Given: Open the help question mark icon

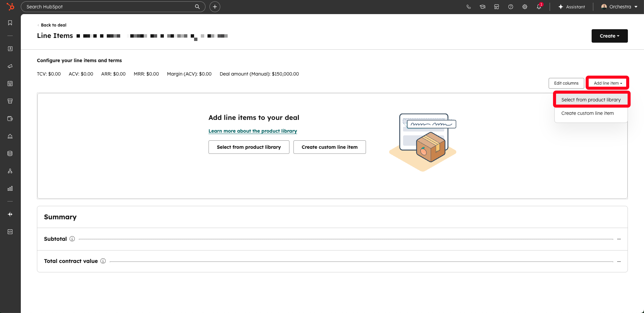Looking at the screenshot, I should coord(510,7).
